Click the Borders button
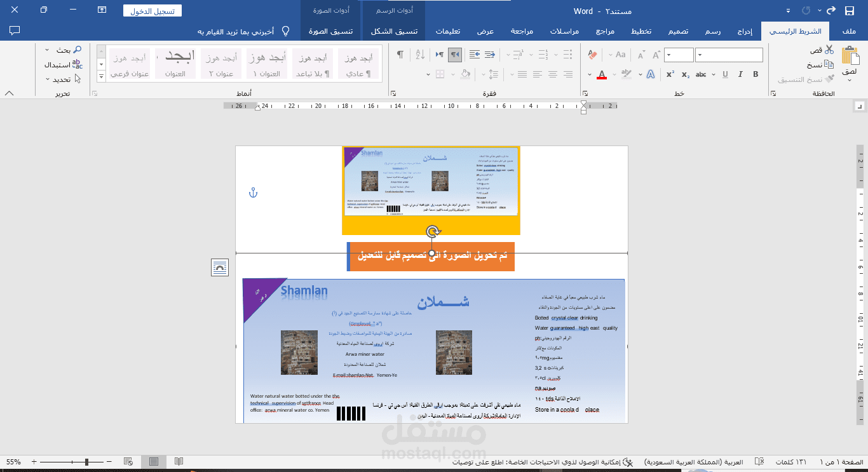This screenshot has width=868, height=472. click(x=440, y=74)
